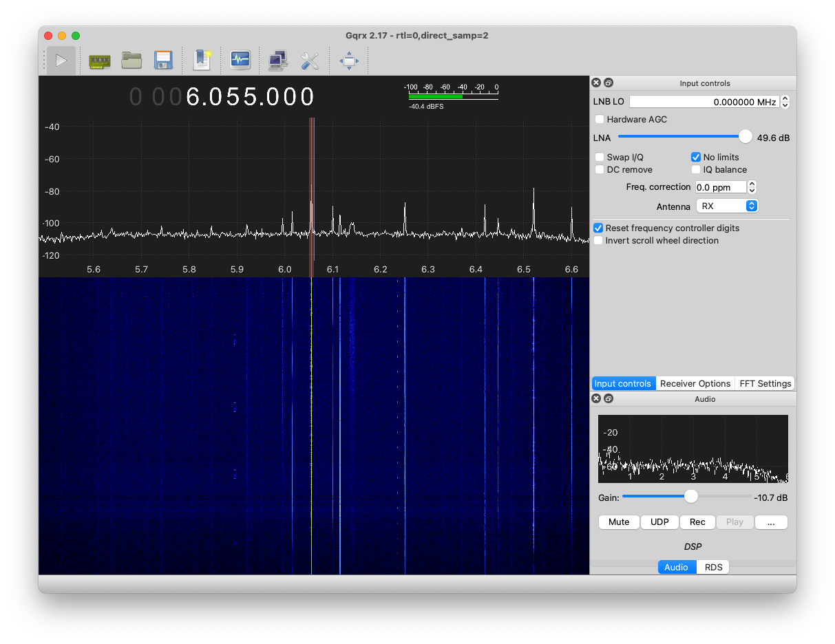The image size is (835, 644).
Task: Switch to the Receiver Options tab
Action: [695, 384]
